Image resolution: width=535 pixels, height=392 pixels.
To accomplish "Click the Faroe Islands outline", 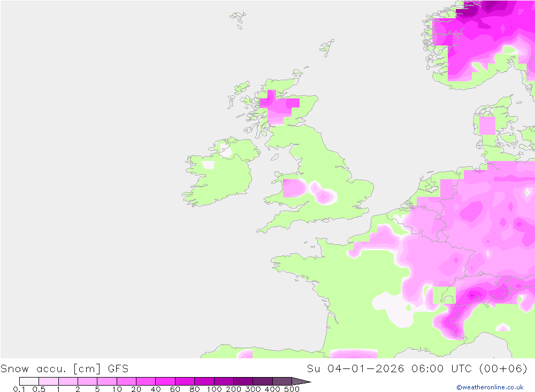I will pyautogui.click(x=238, y=20).
